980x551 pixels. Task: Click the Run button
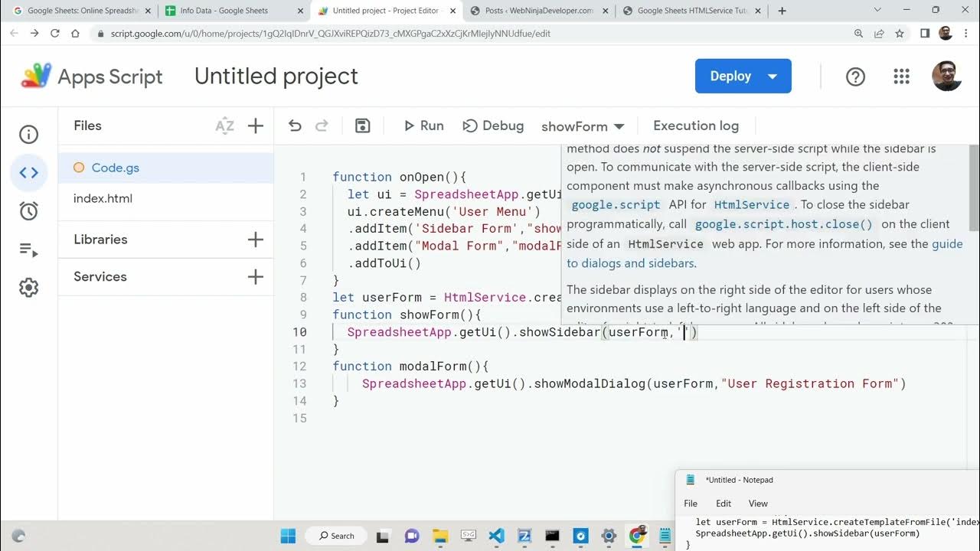423,126
